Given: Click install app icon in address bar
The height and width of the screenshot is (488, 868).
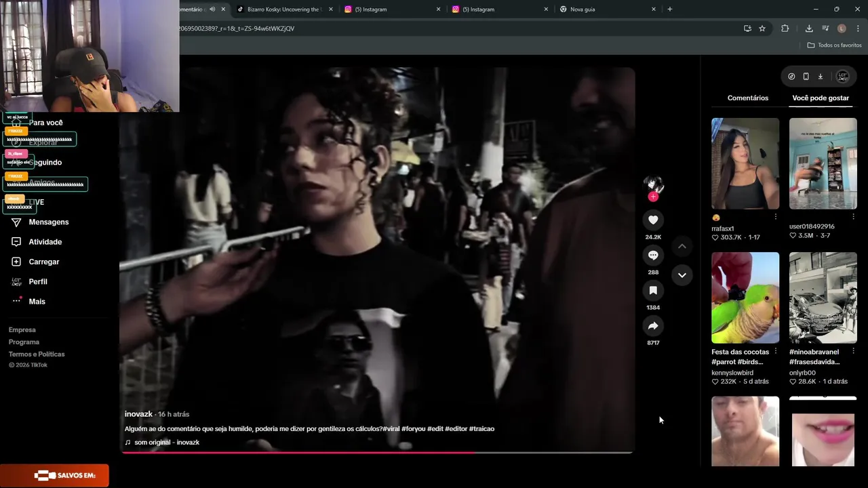Looking at the screenshot, I should pyautogui.click(x=747, y=28).
